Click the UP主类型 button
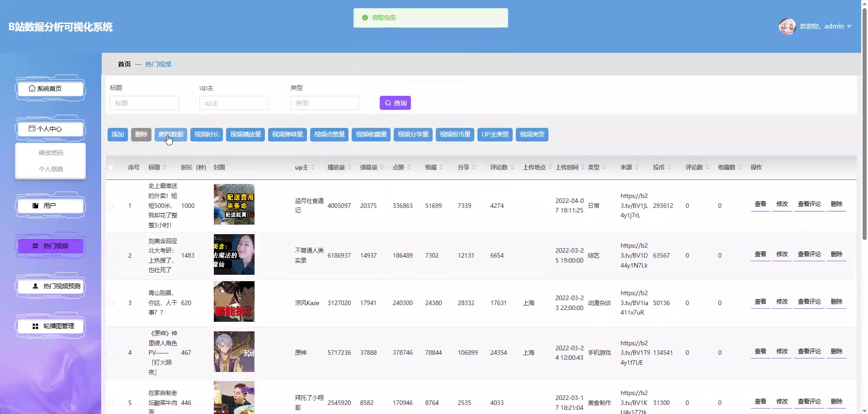This screenshot has width=868, height=414. pyautogui.click(x=495, y=135)
